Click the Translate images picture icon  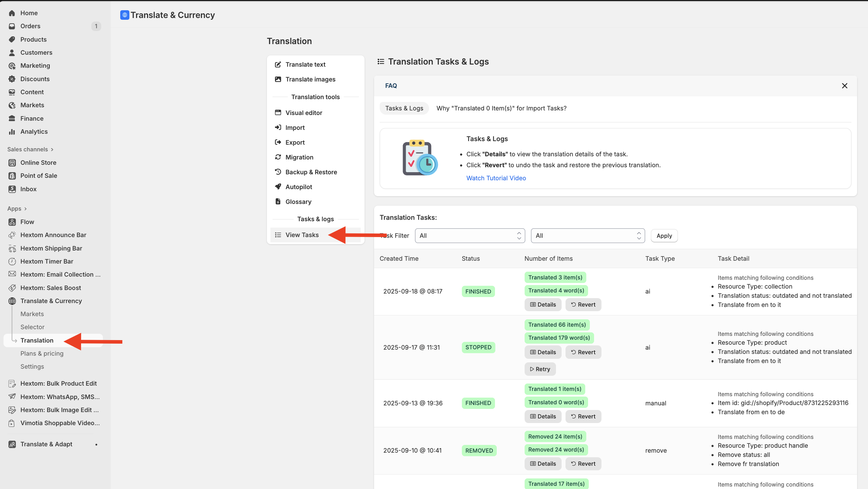click(x=278, y=79)
